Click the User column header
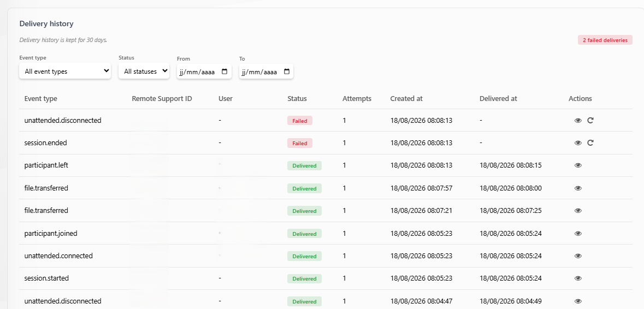644x309 pixels. [x=226, y=98]
